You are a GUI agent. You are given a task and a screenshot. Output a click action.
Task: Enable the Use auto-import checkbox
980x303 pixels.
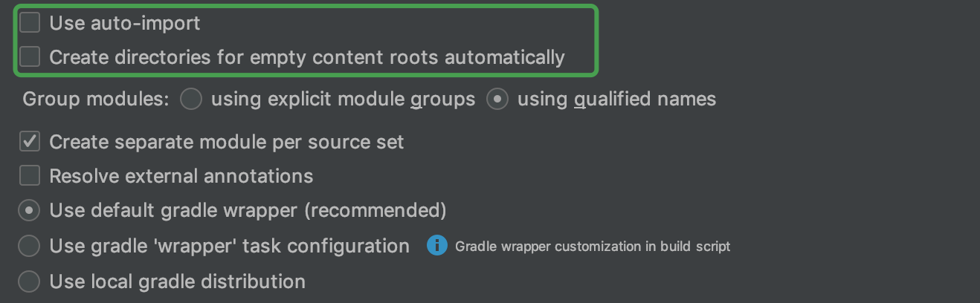[30, 23]
